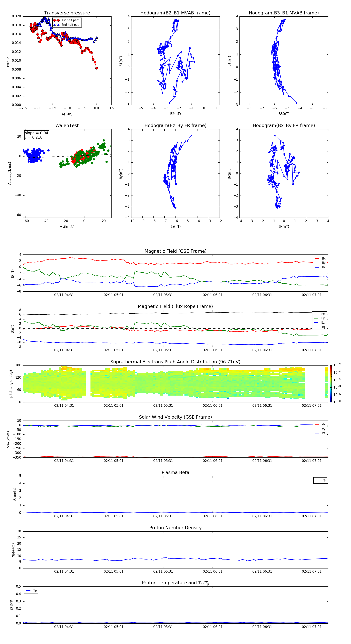The width and height of the screenshot is (351, 644).
Task: Select 'Vy' in the solar wind legend
Action: (x=320, y=429)
